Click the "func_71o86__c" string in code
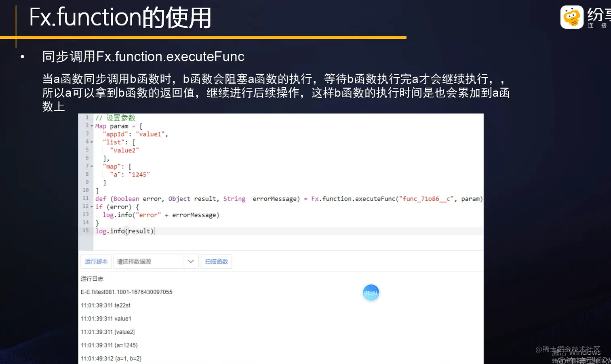The height and width of the screenshot is (364, 611). click(x=426, y=199)
